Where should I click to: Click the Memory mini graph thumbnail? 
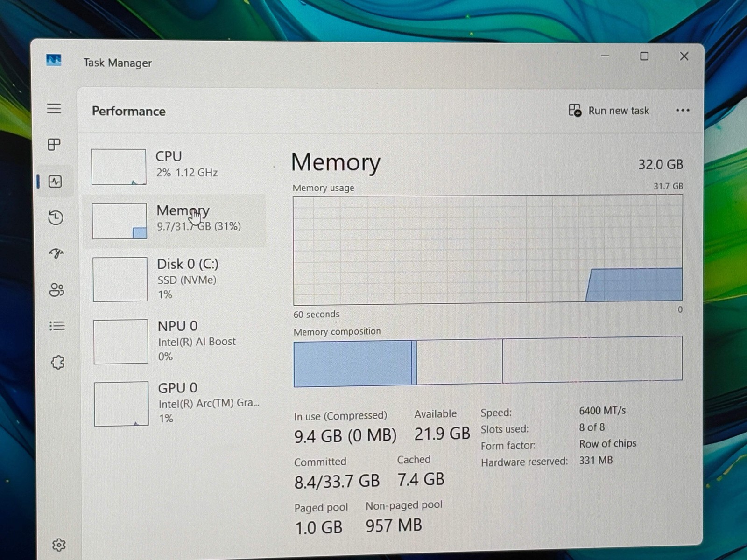tap(120, 221)
